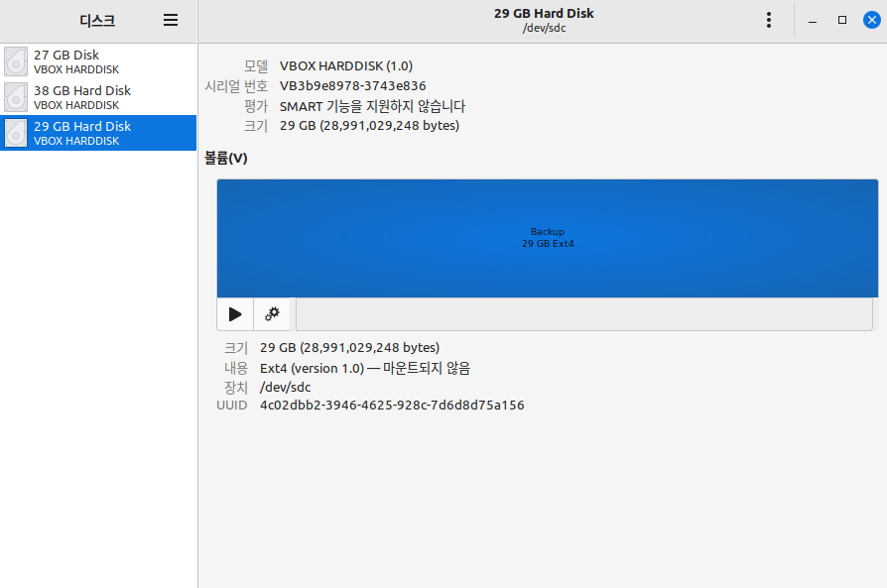
Task: Select the 29 GB Hard Disk entry
Action: (98, 133)
